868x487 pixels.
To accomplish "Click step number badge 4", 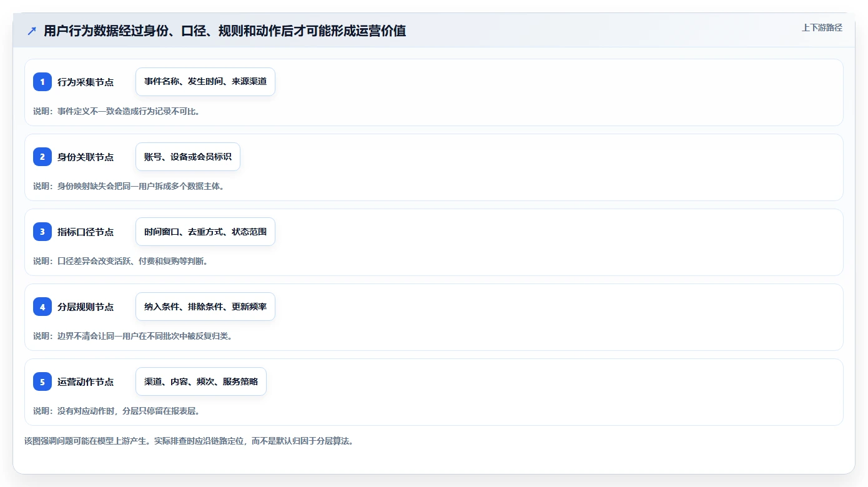I will click(42, 307).
